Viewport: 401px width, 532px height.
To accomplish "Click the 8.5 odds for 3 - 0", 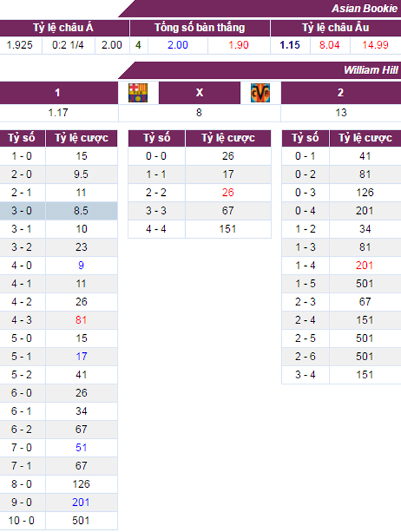I will coord(81,211).
